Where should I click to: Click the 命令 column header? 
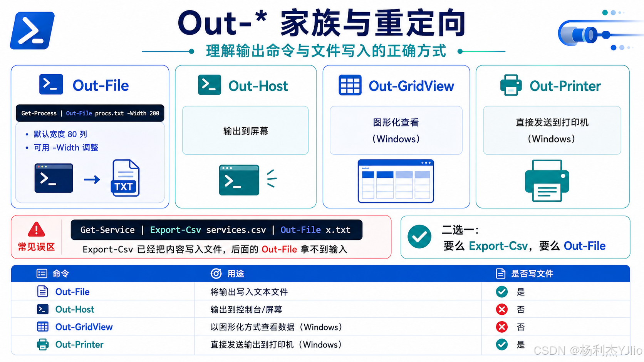pos(60,274)
